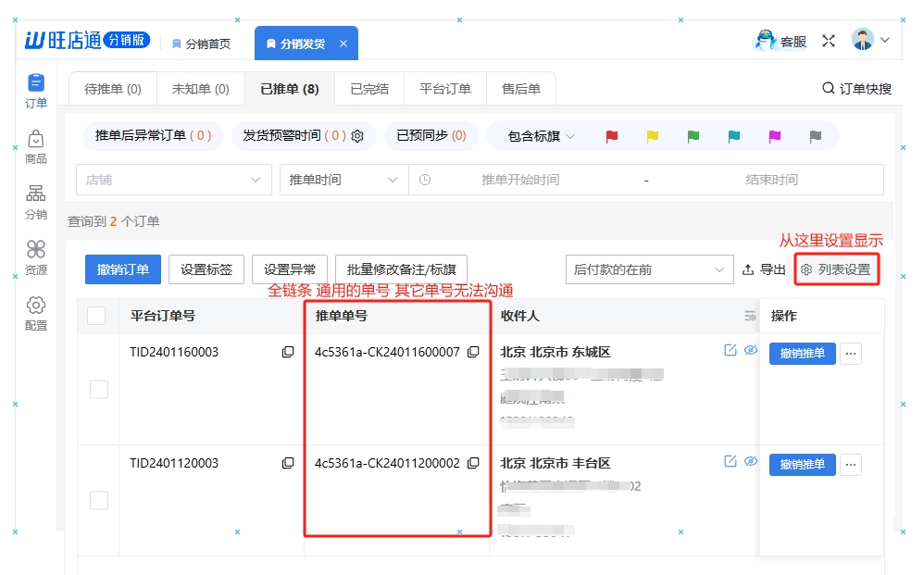This screenshot has width=924, height=575.
Task: Open 列表设置 list settings
Action: coord(836,269)
